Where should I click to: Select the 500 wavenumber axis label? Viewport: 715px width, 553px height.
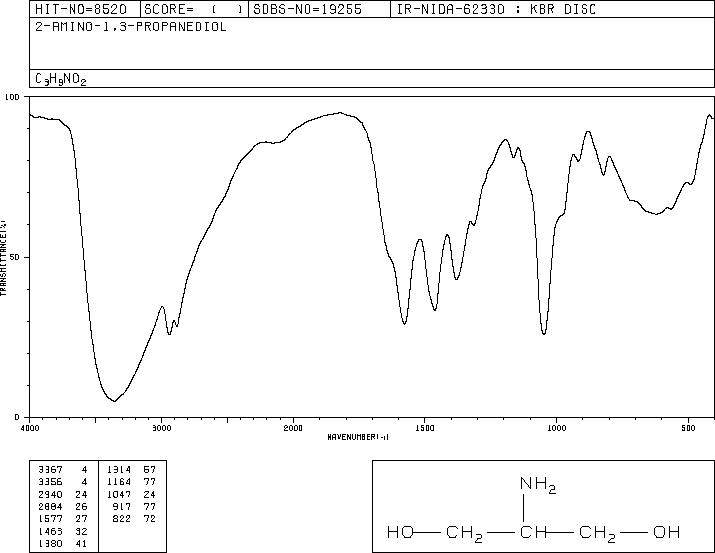[688, 428]
